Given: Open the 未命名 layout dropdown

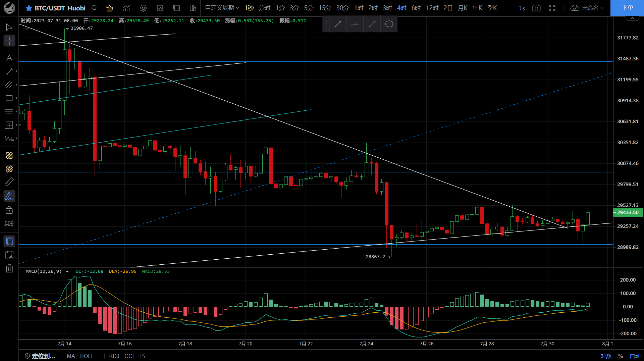Looking at the screenshot, I should point(587,8).
